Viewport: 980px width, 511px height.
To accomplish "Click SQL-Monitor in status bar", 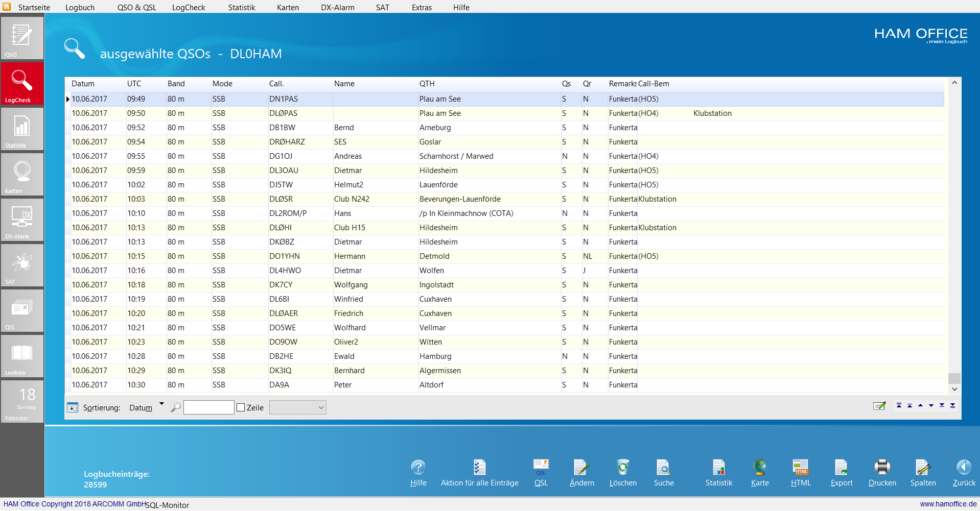I will click(167, 505).
